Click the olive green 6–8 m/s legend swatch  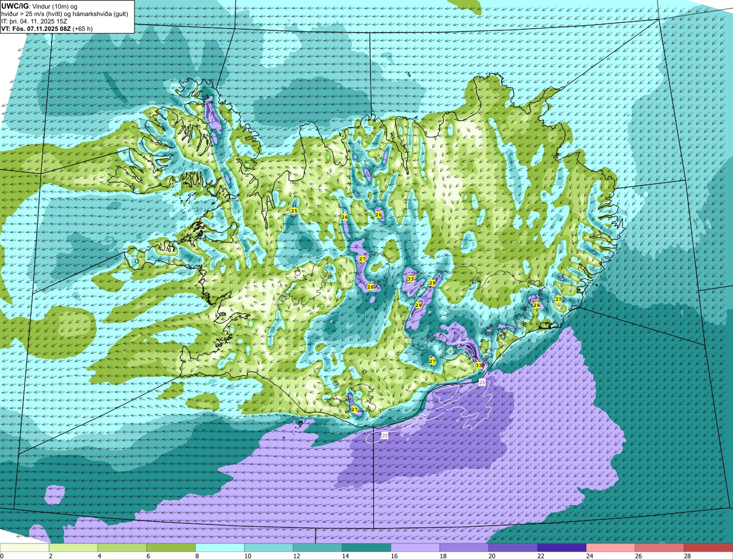[171, 547]
